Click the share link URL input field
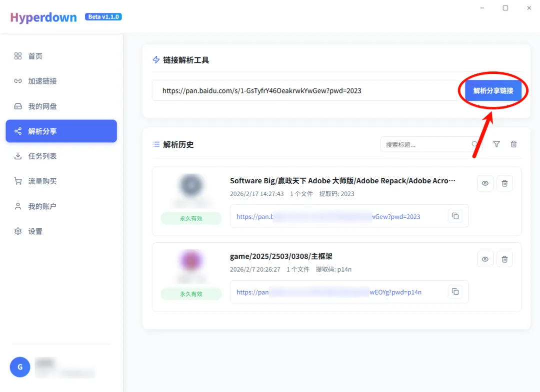Image resolution: width=540 pixels, height=392 pixels. coord(305,91)
